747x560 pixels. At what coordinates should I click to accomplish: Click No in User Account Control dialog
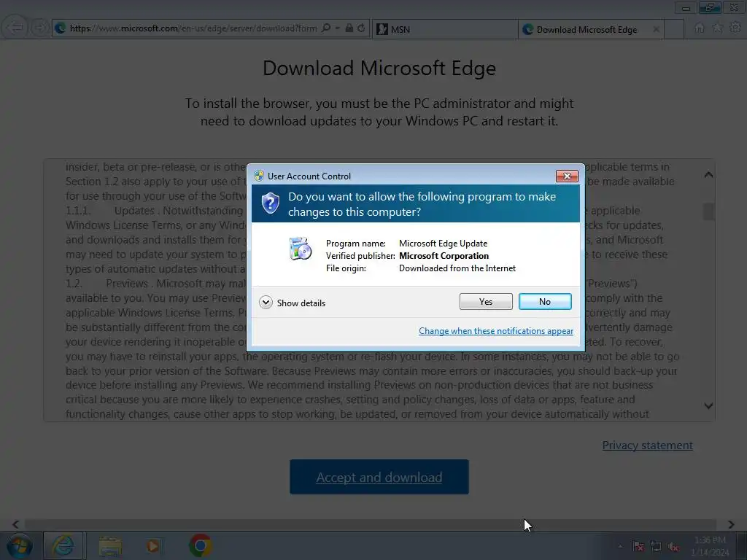[x=545, y=302]
